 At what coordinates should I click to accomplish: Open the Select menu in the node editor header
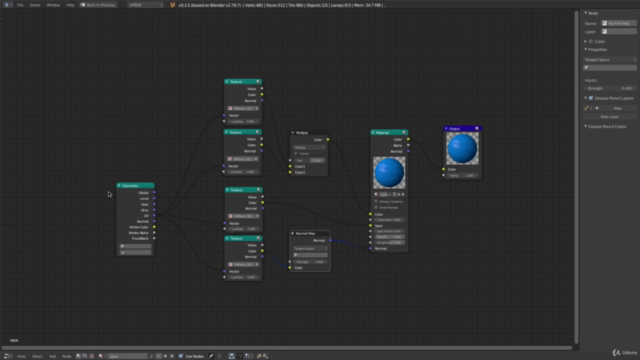point(37,356)
